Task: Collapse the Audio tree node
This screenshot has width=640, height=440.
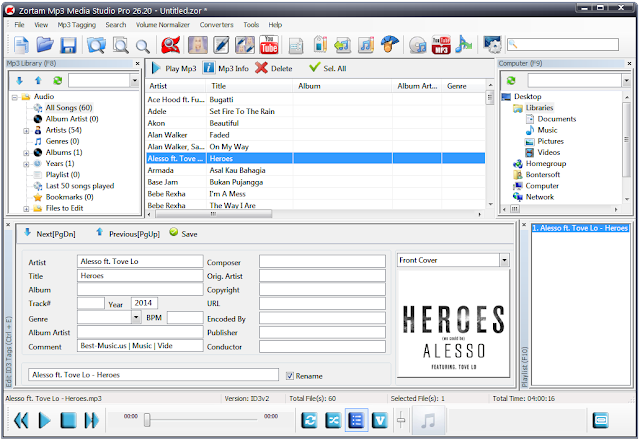Action: [x=15, y=97]
